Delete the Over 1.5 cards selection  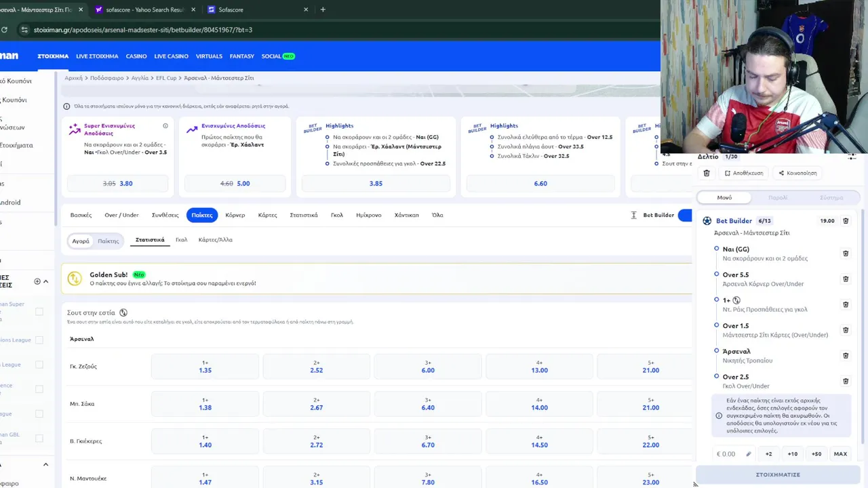846,330
